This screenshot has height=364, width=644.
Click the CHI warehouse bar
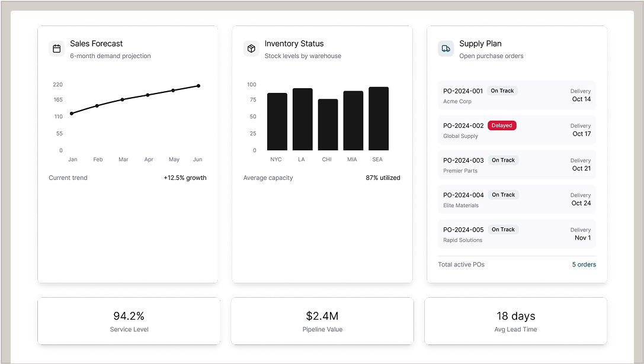[x=328, y=124]
